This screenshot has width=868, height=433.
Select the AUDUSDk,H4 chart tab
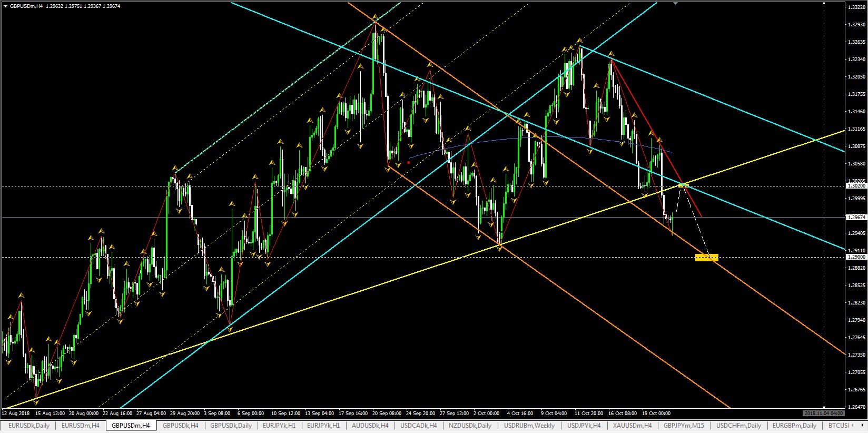pos(370,426)
